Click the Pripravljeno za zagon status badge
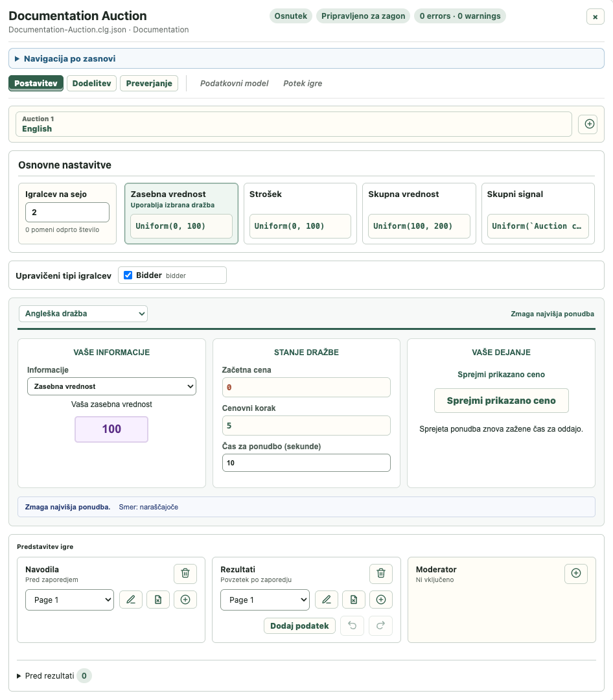 363,16
